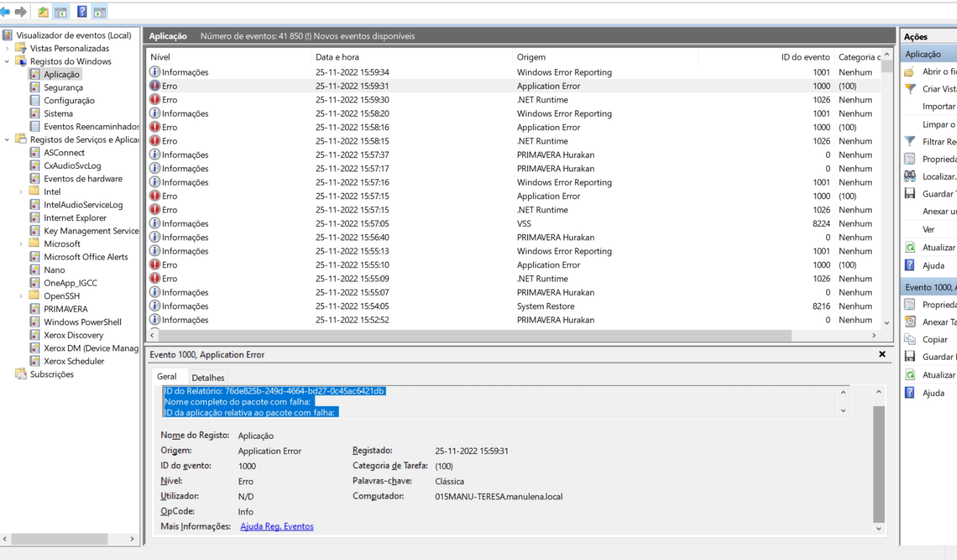Expand the Vistas Personalizadas node
The width and height of the screenshot is (957, 560).
coord(7,48)
